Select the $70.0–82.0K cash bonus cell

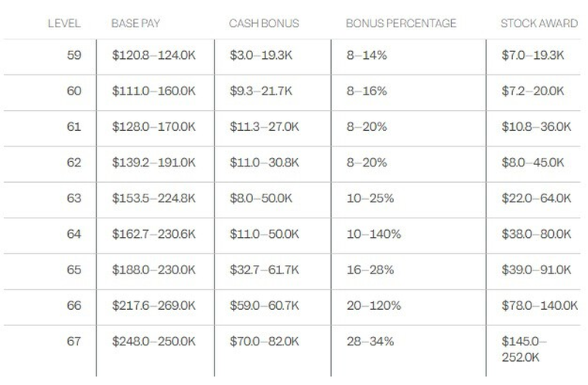coord(263,341)
